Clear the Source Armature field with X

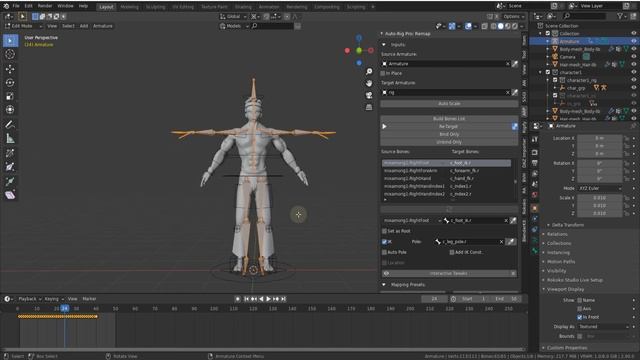pos(507,64)
